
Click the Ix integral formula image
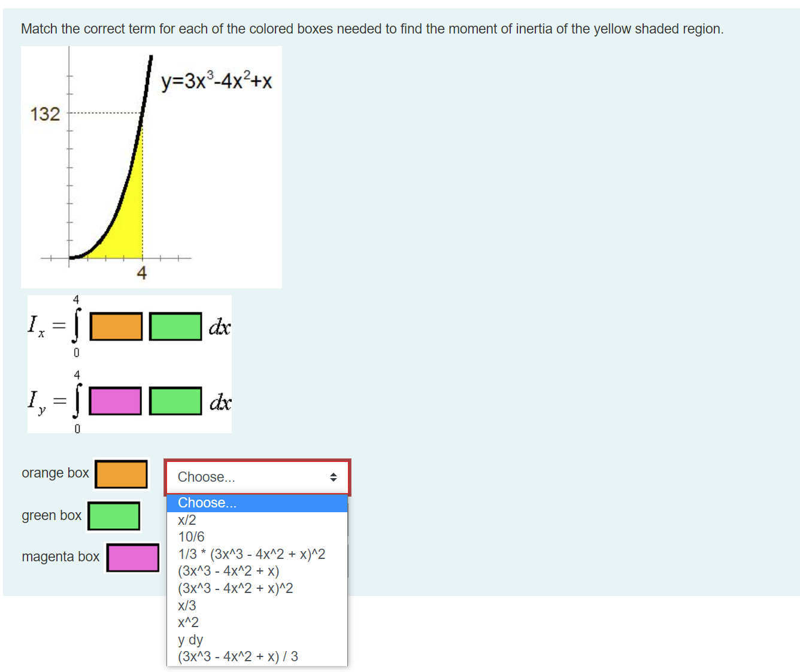(x=129, y=326)
